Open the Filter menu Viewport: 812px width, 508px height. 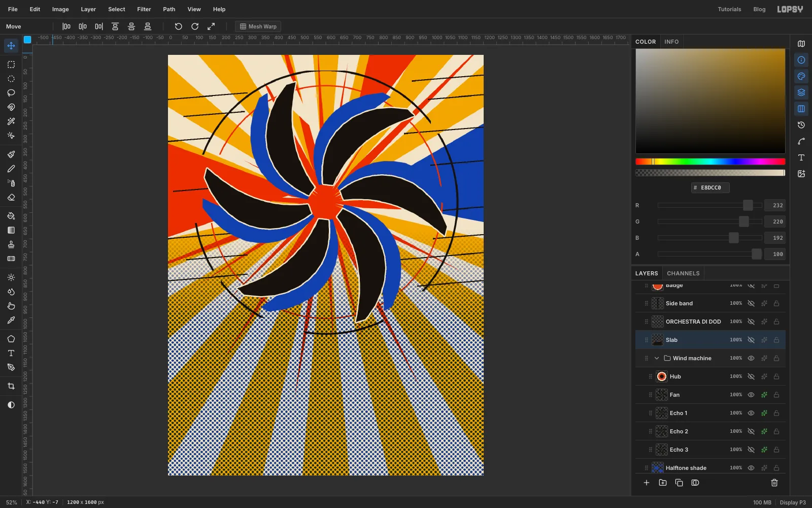[144, 9]
